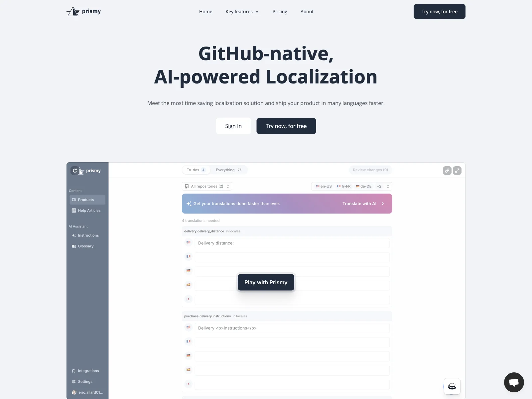
Task: Click the Delivery Instructions English input field
Action: pos(292,328)
